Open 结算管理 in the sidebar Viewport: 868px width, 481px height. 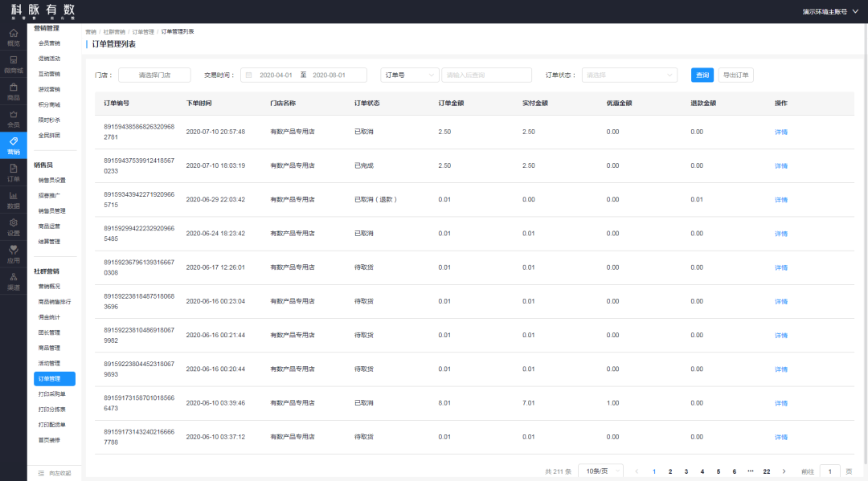(x=49, y=242)
